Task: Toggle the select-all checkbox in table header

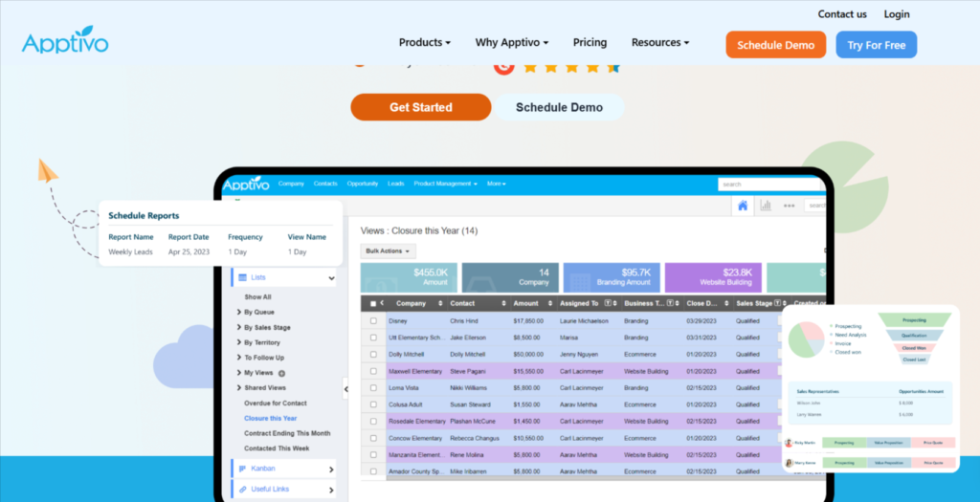Action: (x=373, y=303)
